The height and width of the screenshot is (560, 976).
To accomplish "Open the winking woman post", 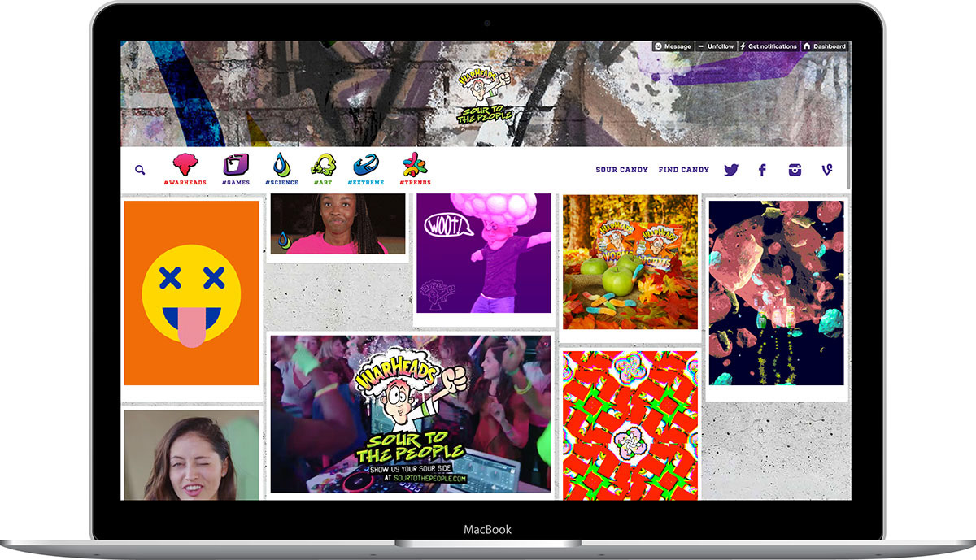I will click(x=191, y=454).
